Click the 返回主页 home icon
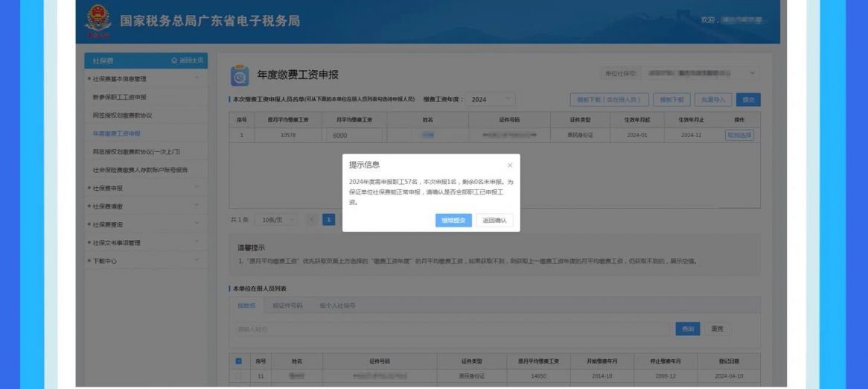Image resolution: width=868 pixels, height=389 pixels. 174,60
